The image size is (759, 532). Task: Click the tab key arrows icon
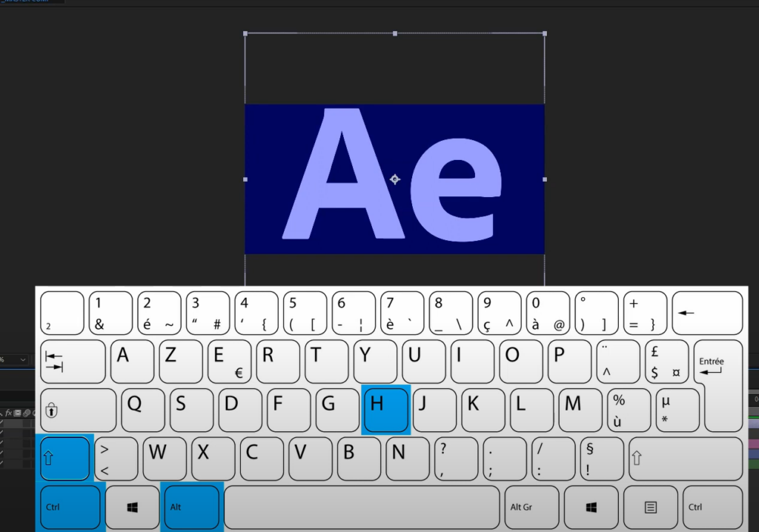coord(53,362)
